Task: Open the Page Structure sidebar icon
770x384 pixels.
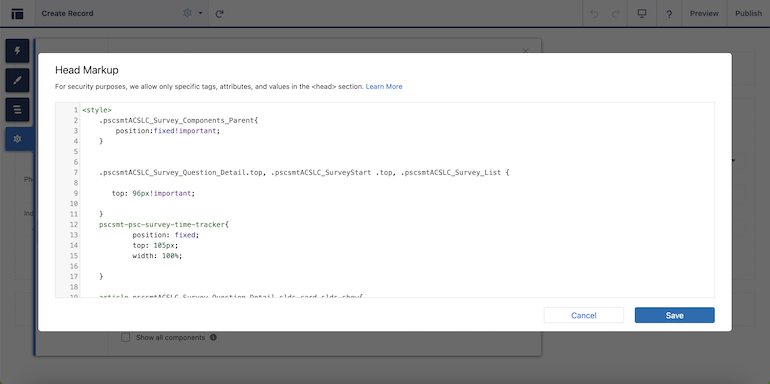Action: (18, 110)
